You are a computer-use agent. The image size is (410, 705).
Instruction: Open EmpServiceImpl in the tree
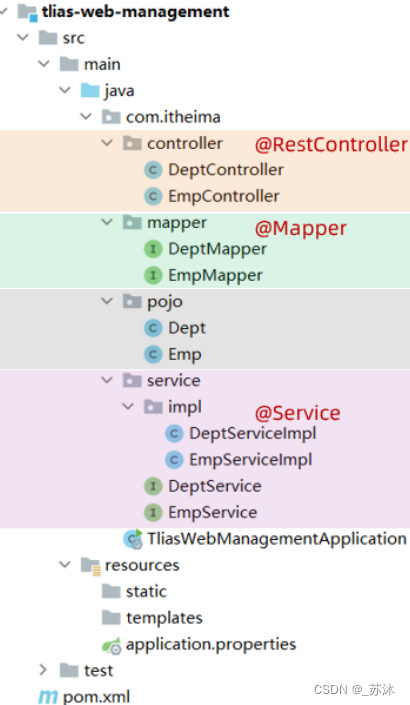(x=250, y=460)
